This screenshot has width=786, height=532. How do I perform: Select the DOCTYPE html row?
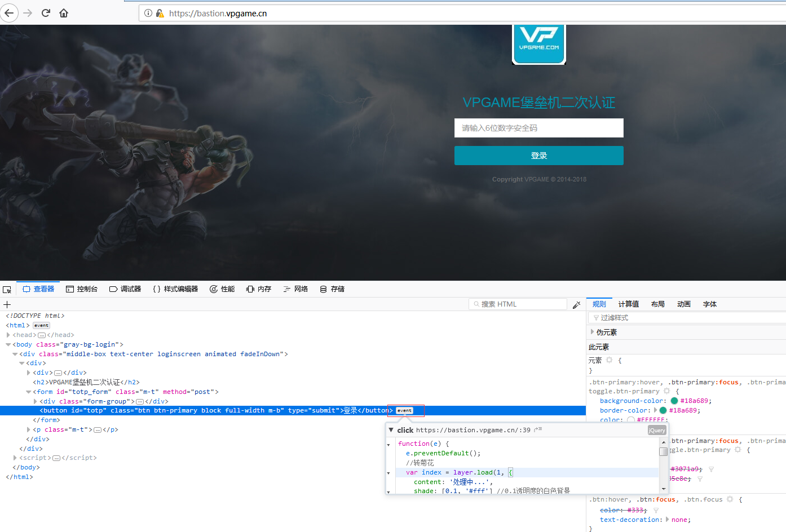(x=35, y=316)
